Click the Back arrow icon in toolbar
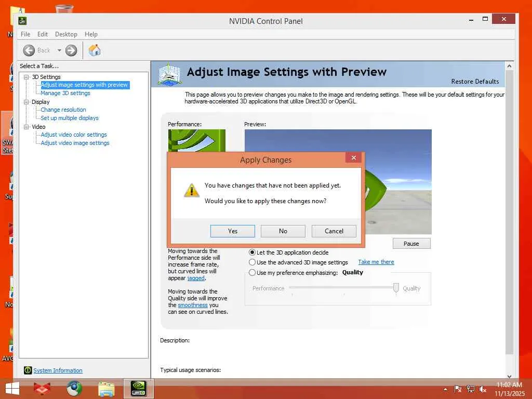The width and height of the screenshot is (532, 399). point(29,50)
